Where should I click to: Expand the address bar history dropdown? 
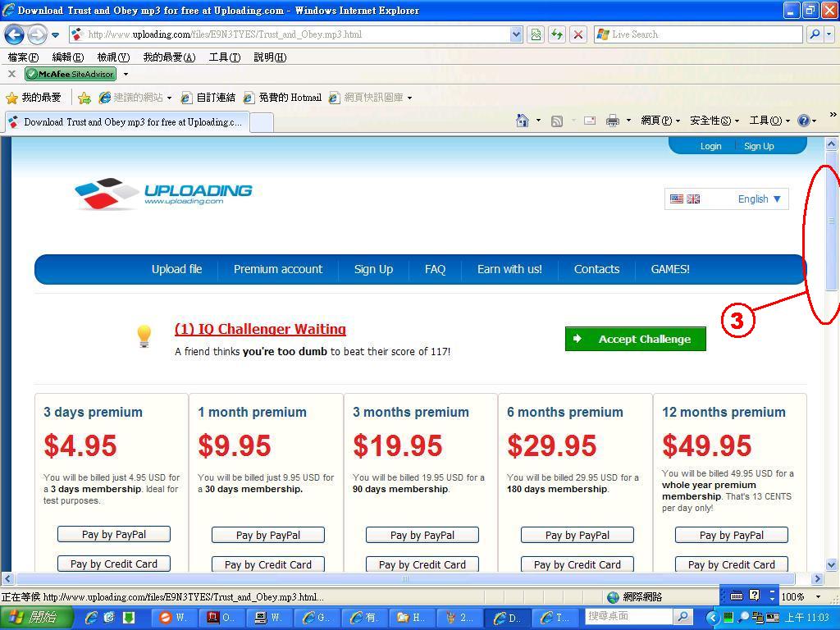pyautogui.click(x=516, y=34)
